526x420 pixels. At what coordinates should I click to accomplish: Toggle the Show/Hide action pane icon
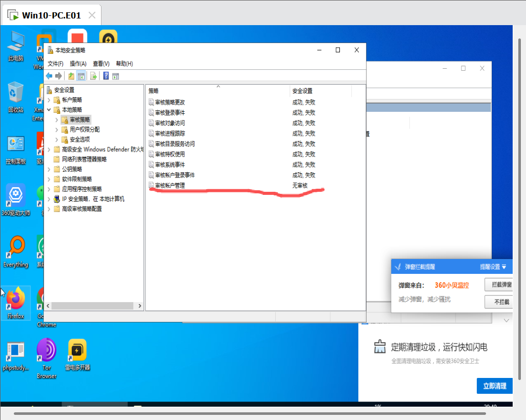(116, 76)
